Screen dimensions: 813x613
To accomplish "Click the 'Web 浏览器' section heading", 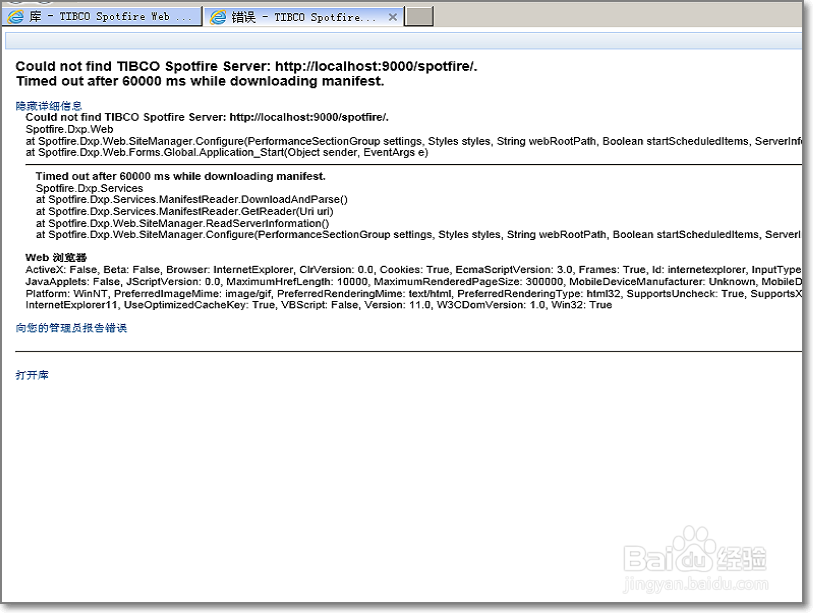I will click(56, 258).
